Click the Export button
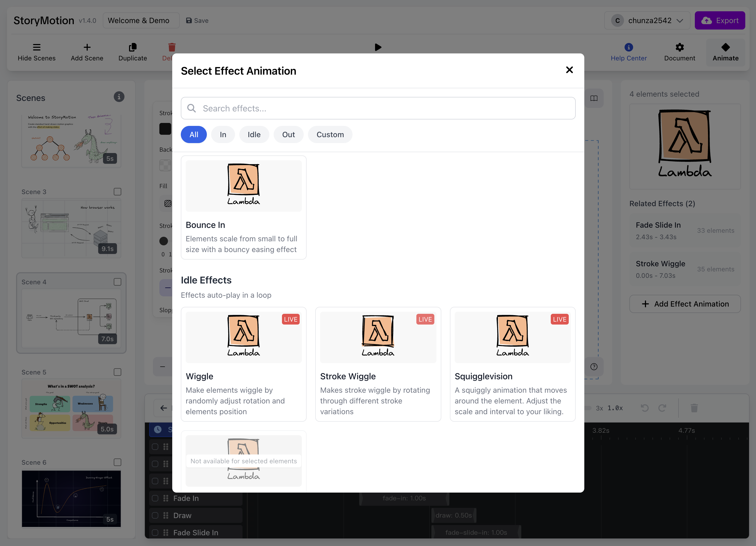This screenshot has width=756, height=546. (x=720, y=20)
